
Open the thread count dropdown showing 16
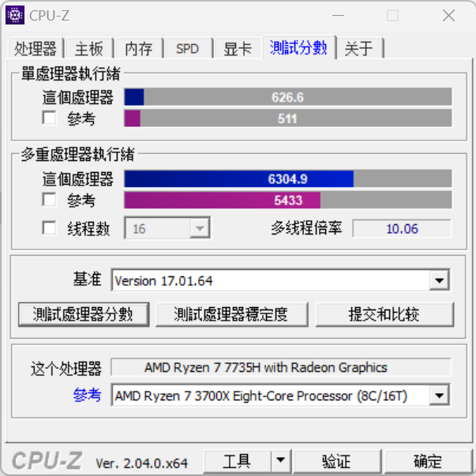tap(167, 227)
